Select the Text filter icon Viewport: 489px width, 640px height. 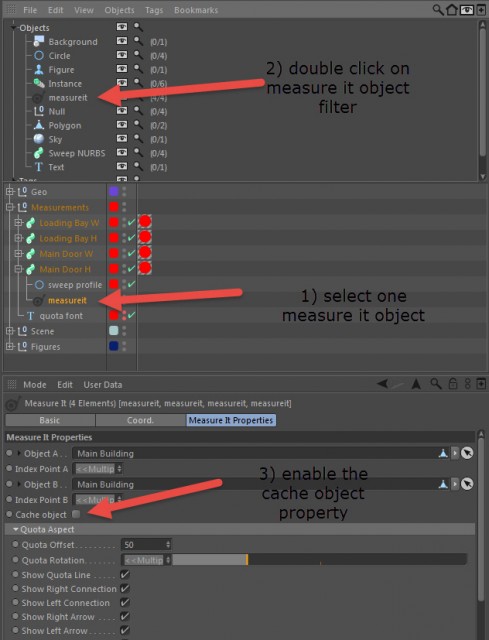(39, 167)
